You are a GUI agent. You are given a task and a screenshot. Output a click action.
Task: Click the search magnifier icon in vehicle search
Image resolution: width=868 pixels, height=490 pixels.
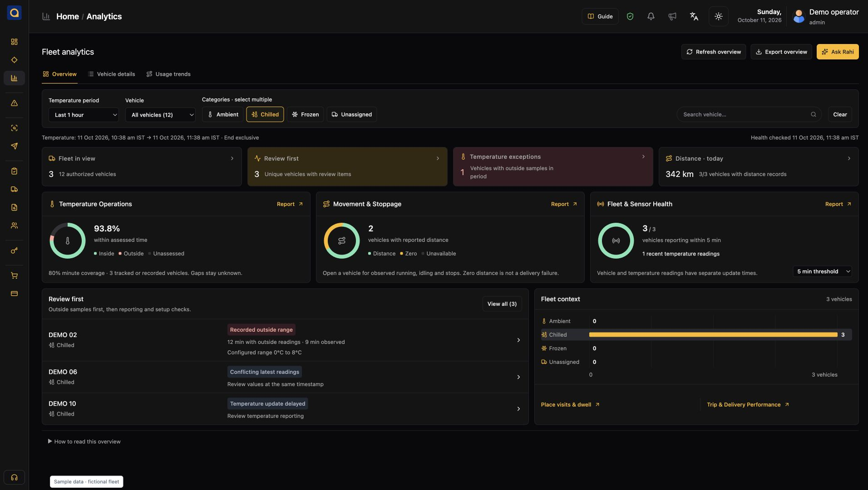pos(814,114)
